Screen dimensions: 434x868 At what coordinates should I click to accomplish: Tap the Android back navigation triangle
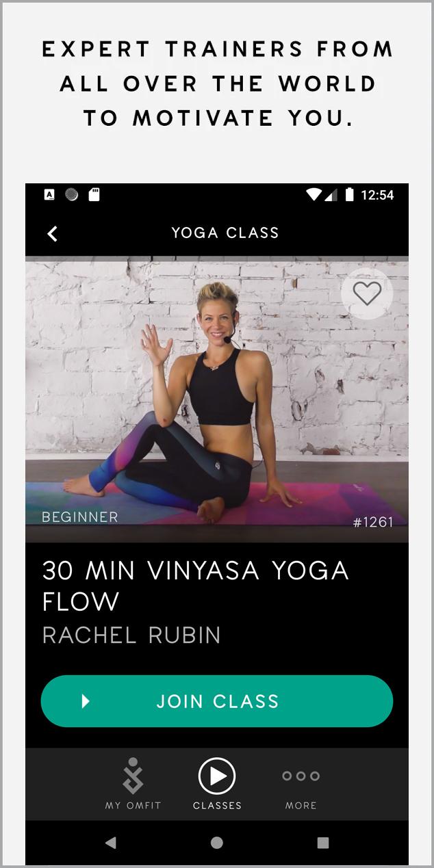pos(110,843)
